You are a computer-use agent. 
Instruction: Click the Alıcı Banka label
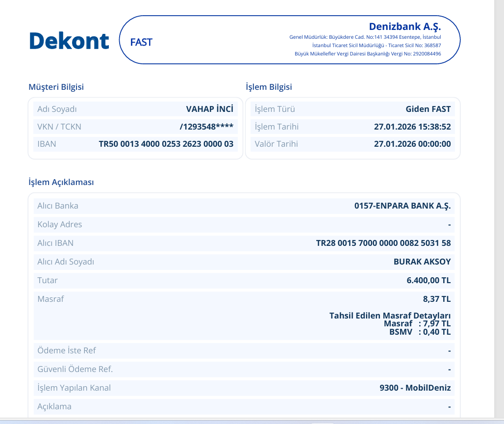point(58,206)
